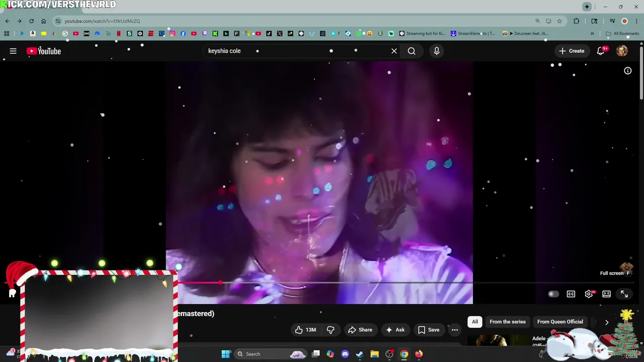Like the video with 13M likes

305,330
